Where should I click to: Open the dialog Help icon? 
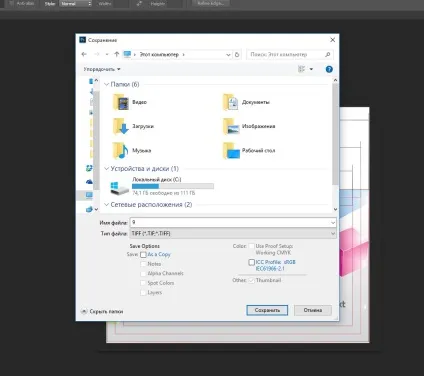click(x=329, y=69)
